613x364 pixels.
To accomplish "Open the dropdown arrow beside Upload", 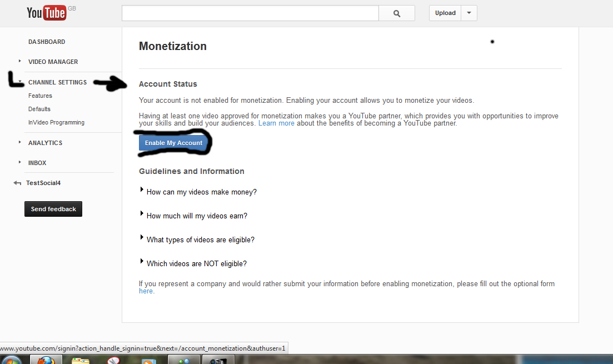I will pyautogui.click(x=469, y=13).
